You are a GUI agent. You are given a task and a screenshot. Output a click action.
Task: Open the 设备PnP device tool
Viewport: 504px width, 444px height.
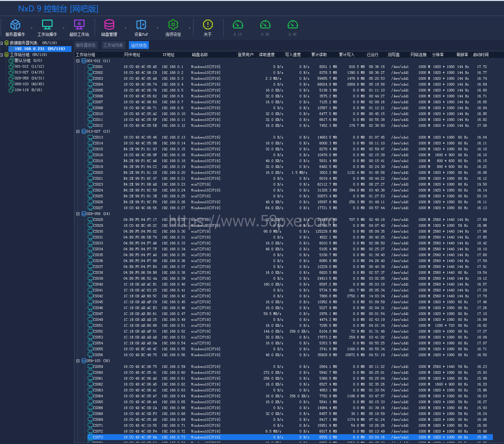click(x=141, y=27)
